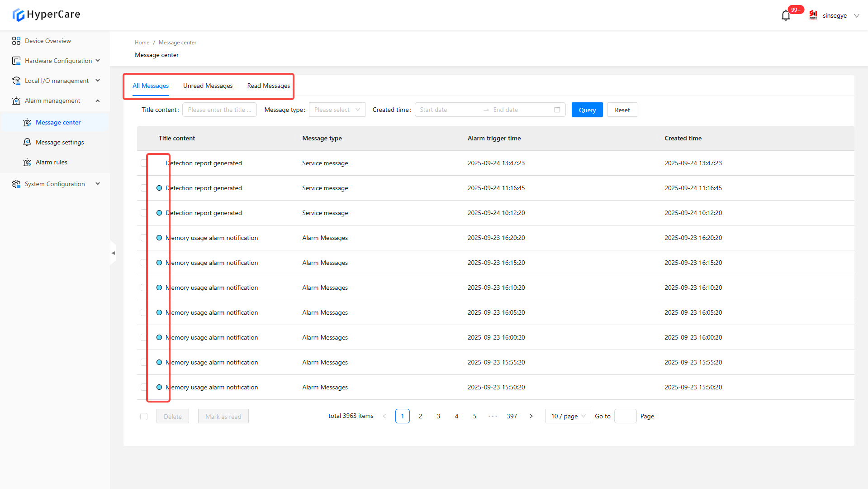Click the Alarm rules icon
The width and height of the screenshot is (868, 489).
[x=27, y=162]
